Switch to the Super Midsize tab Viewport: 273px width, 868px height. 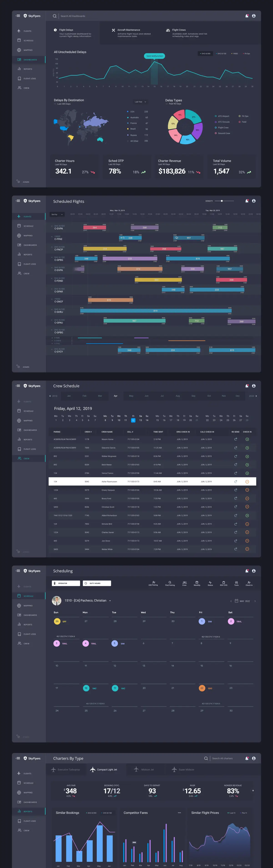pyautogui.click(x=183, y=769)
